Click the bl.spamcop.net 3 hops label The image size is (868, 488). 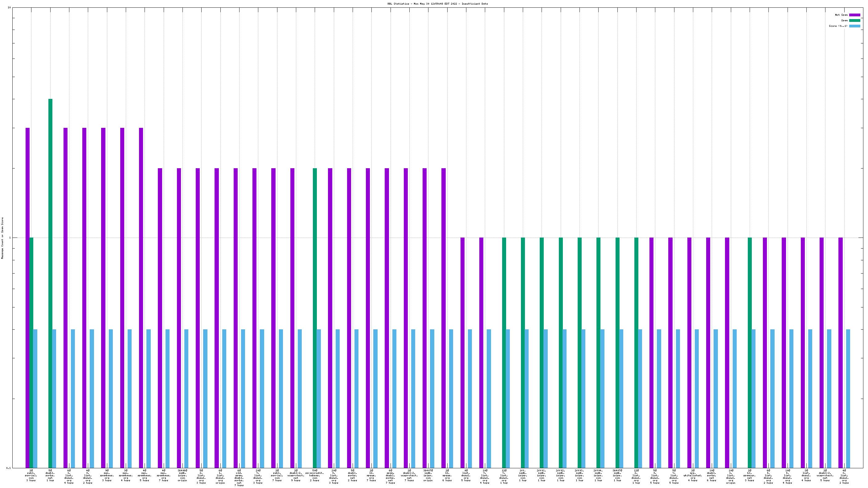pos(749,475)
